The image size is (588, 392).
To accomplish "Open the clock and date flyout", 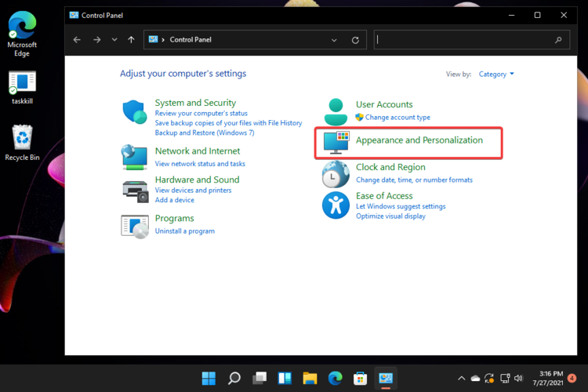I will (548, 378).
